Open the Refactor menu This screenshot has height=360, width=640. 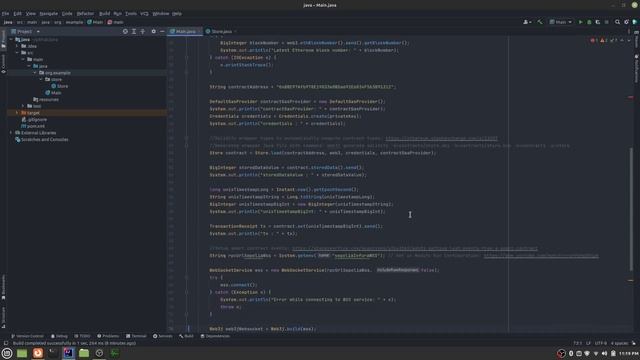85,13
